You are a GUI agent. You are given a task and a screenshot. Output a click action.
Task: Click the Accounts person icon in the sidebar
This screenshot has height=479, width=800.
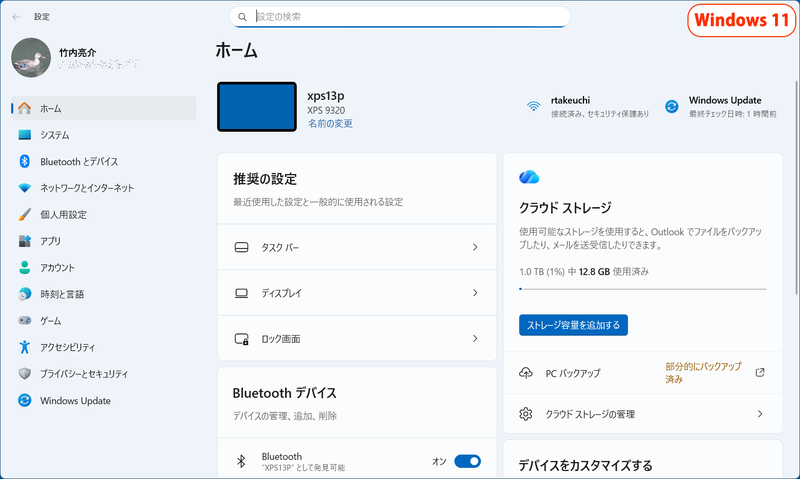click(24, 267)
